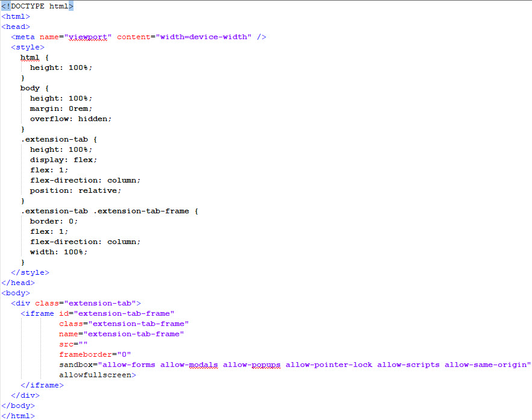Click the opening <head> tag
Viewport: 532px width, 420px height.
[x=16, y=27]
